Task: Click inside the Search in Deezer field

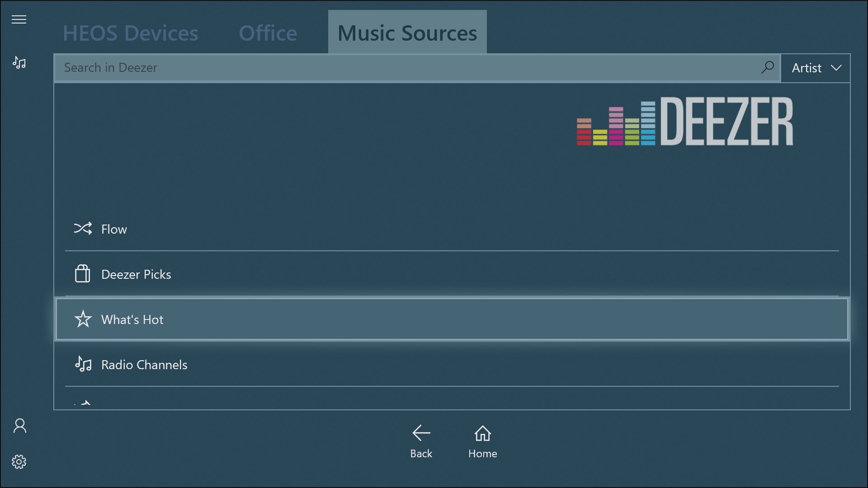Action: (x=271, y=68)
